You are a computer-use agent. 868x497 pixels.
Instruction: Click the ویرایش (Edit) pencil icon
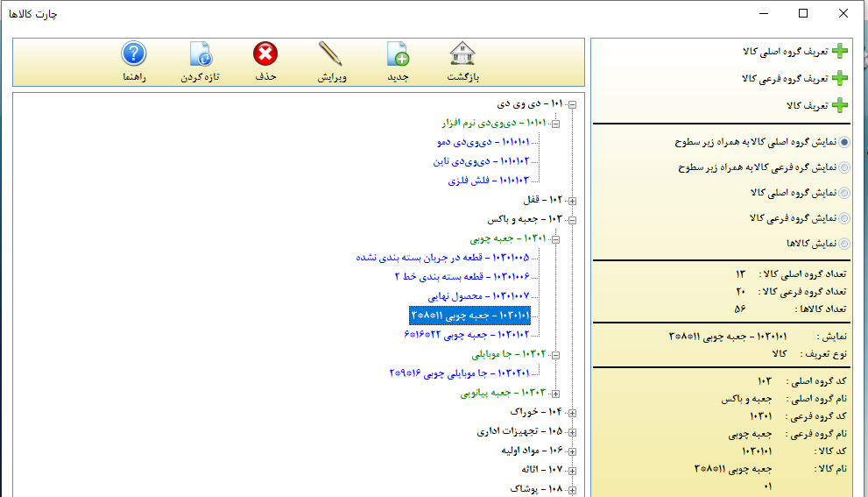pos(331,55)
